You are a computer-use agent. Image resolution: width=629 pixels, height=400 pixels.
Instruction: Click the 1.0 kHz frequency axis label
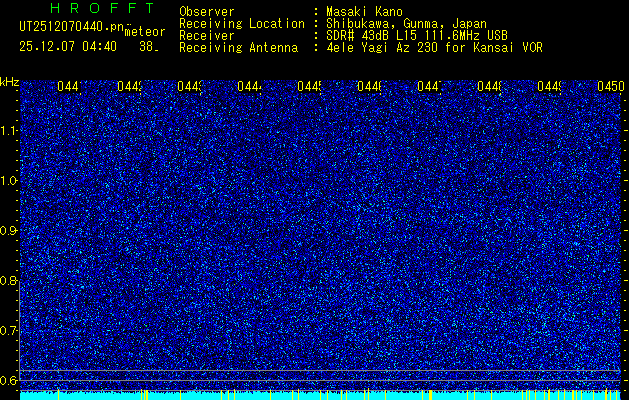pyautogui.click(x=8, y=181)
